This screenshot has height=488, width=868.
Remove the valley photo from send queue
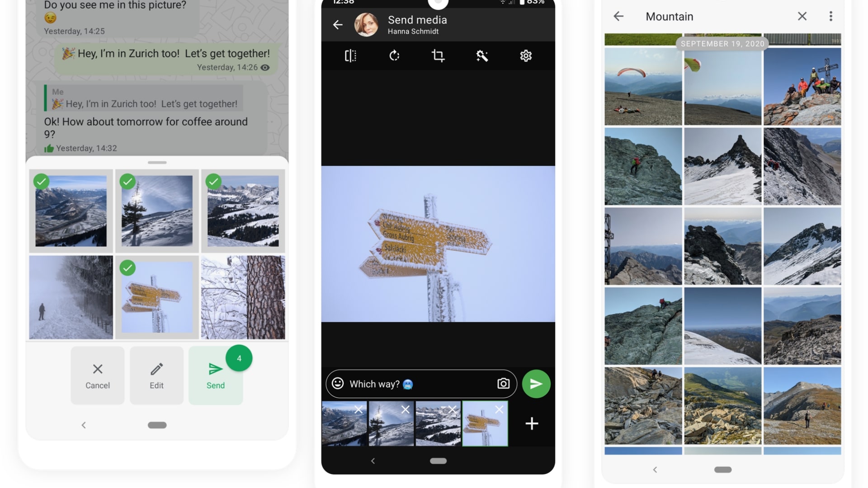(x=359, y=409)
